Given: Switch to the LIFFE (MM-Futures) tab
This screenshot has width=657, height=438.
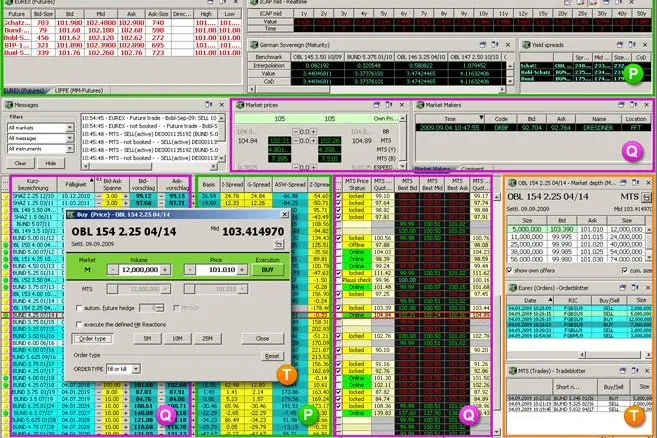Looking at the screenshot, I should 78,90.
